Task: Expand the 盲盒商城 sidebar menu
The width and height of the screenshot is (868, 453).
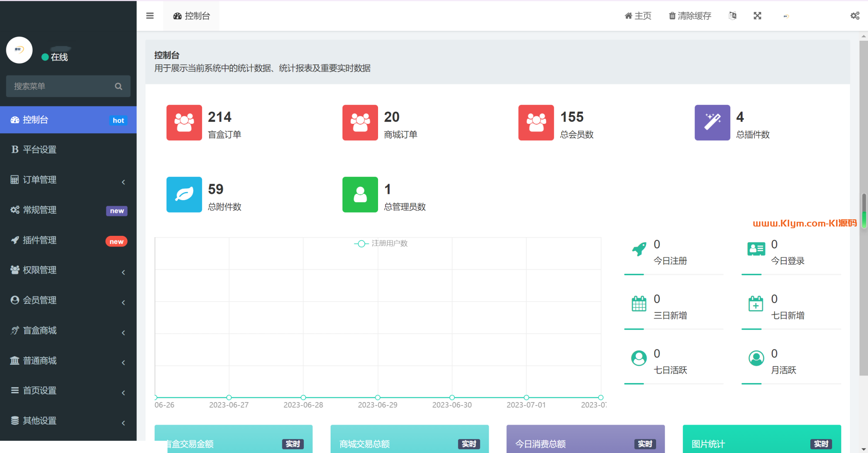Action: (x=68, y=330)
